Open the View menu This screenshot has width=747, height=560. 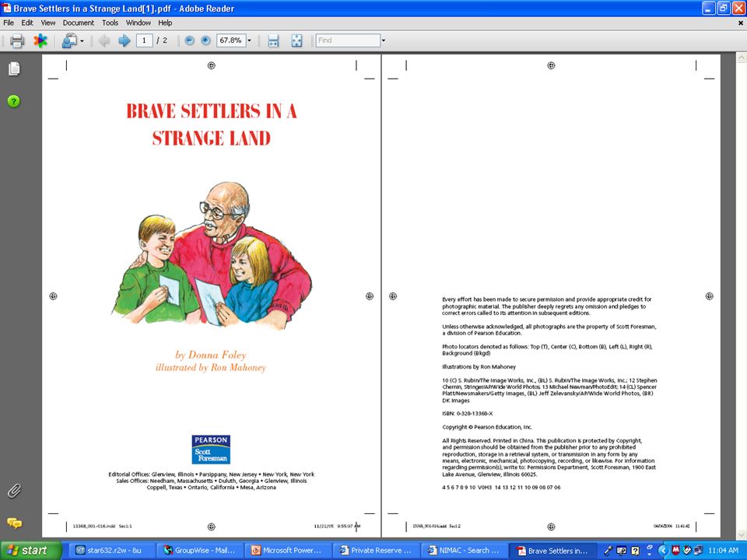tap(47, 23)
